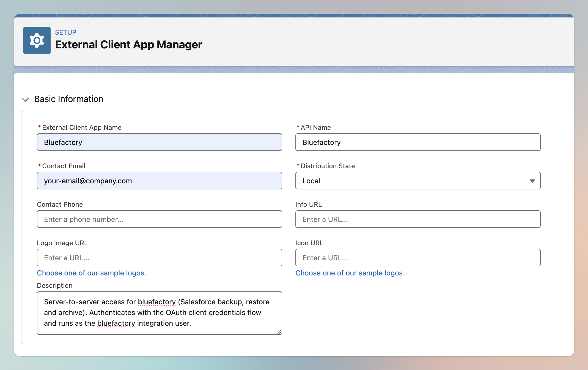Open sample logos link under Icon URL
Screen dimensions: 588x370
(350, 273)
